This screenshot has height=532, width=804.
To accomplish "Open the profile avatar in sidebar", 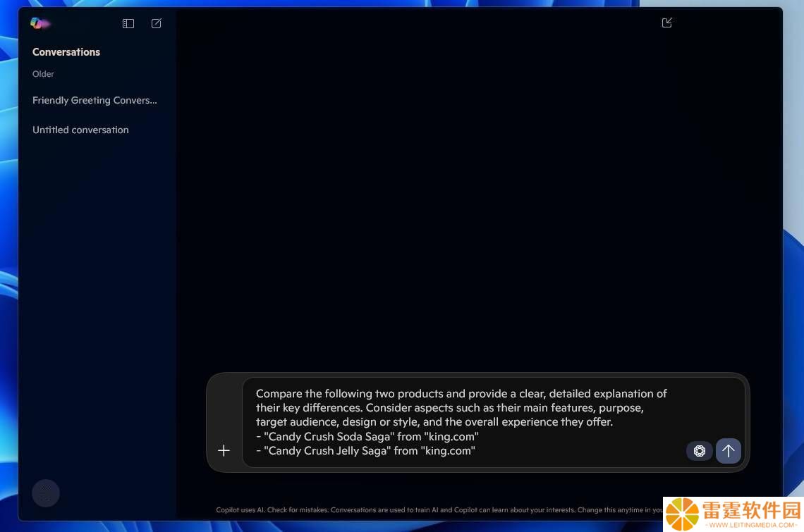I will point(46,493).
